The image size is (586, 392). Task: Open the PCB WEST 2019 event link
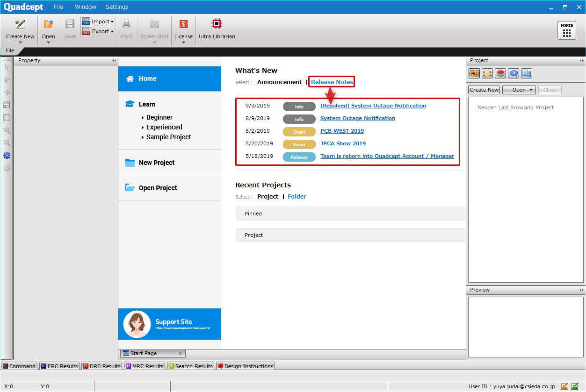tap(342, 131)
